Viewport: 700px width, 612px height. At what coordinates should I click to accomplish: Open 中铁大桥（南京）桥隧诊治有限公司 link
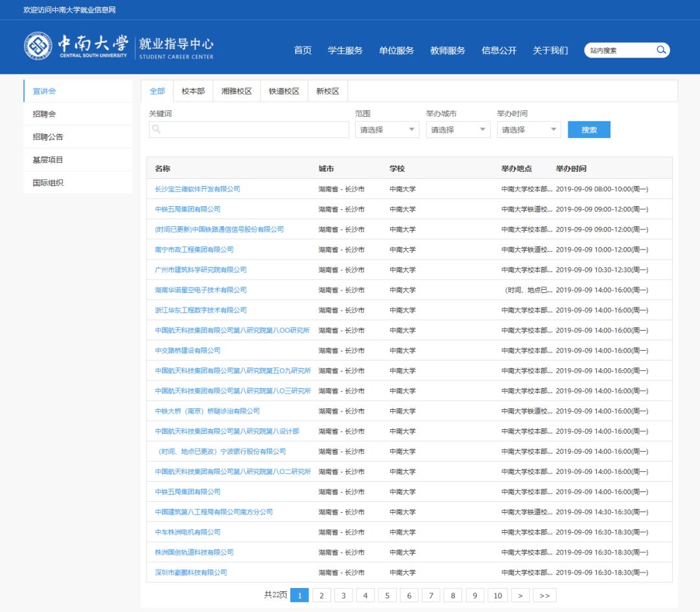207,410
